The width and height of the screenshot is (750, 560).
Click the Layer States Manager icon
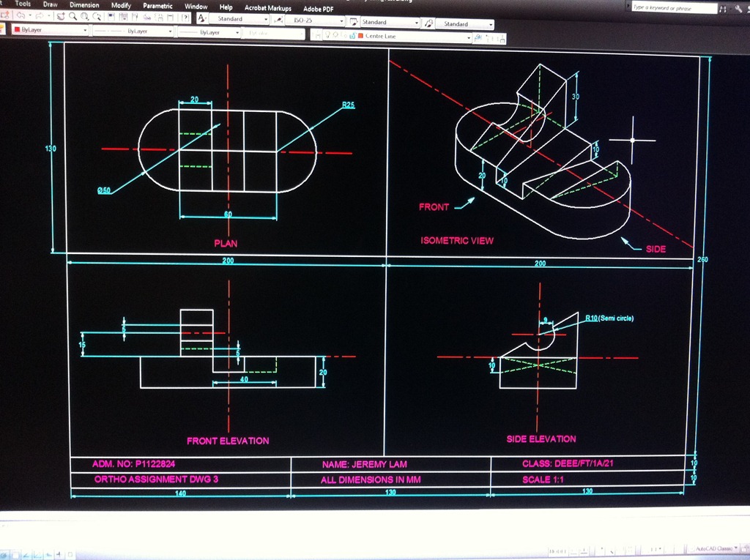click(x=502, y=38)
